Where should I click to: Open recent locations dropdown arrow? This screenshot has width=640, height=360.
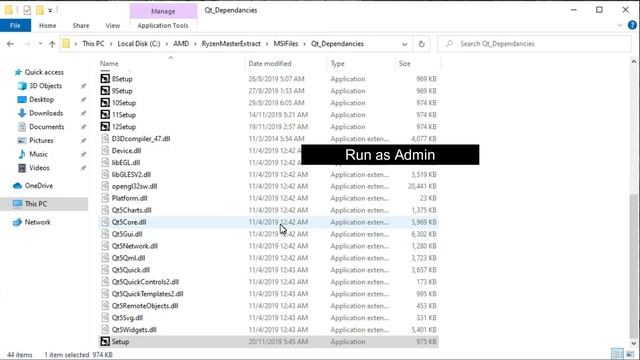[x=40, y=44]
